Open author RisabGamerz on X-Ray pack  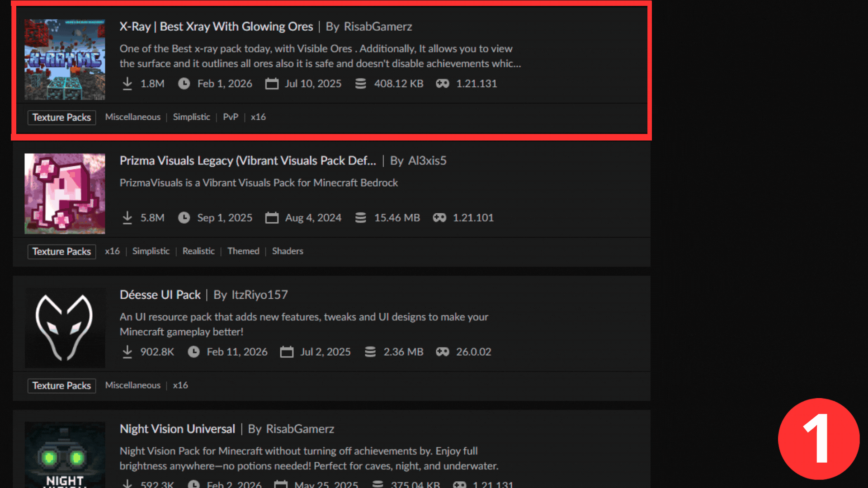[x=377, y=27]
